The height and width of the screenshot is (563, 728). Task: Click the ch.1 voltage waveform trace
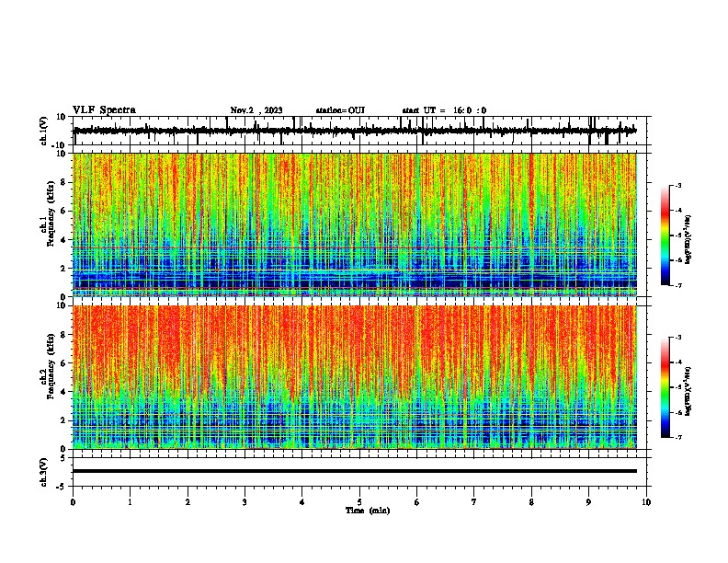tap(355, 131)
